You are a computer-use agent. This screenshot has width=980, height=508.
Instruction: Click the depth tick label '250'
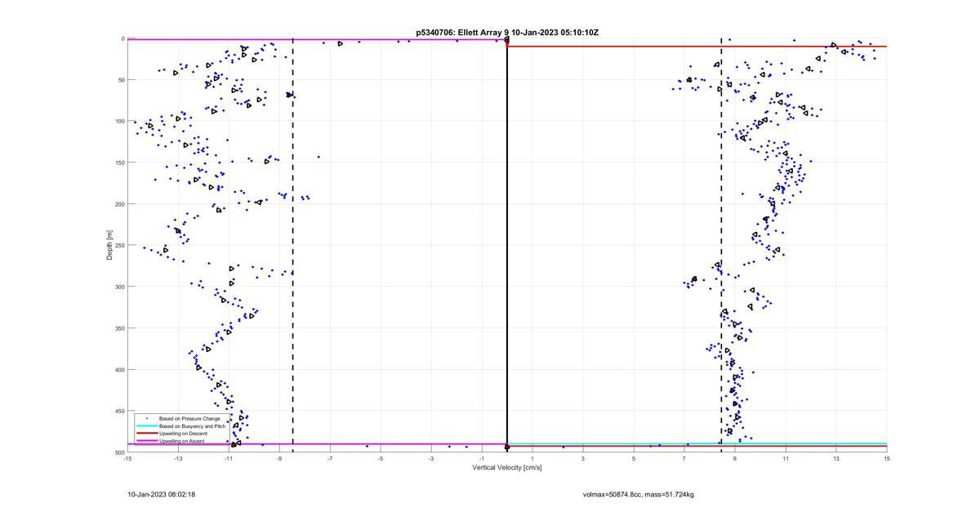tap(119, 245)
